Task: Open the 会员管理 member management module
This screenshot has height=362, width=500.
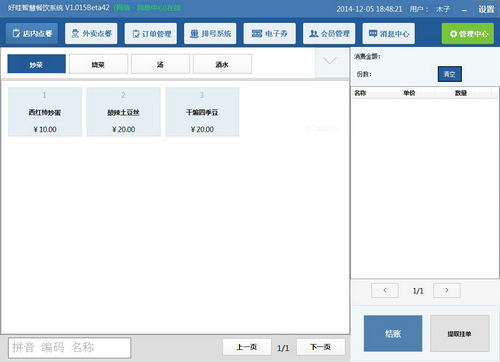Action: pos(329,33)
